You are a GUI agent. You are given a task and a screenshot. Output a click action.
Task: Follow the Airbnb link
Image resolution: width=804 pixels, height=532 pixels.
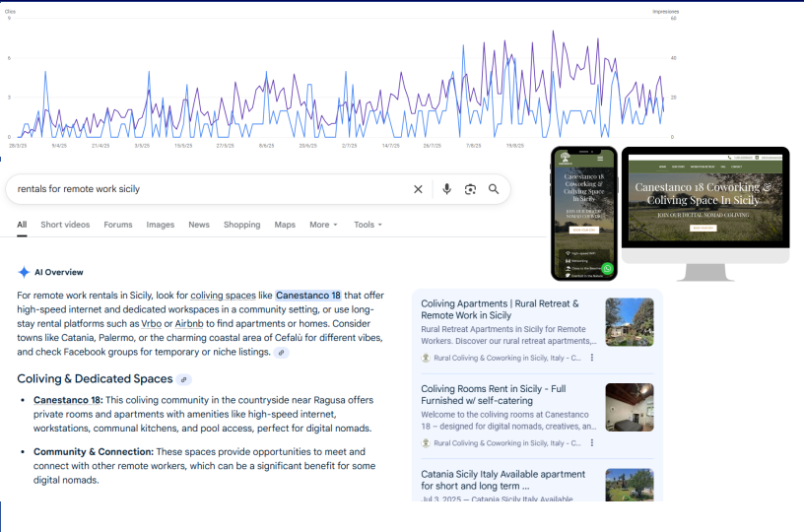189,324
